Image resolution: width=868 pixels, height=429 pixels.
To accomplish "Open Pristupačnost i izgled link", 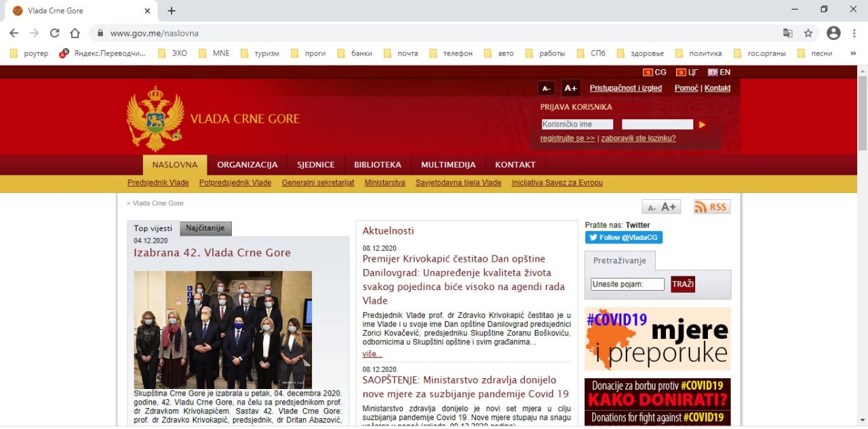I will 626,88.
